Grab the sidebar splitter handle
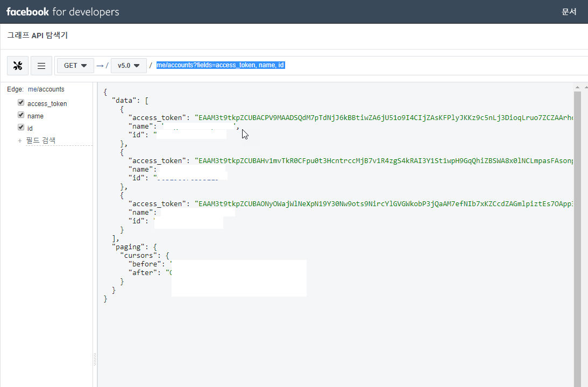The height and width of the screenshot is (387, 588). [x=95, y=359]
